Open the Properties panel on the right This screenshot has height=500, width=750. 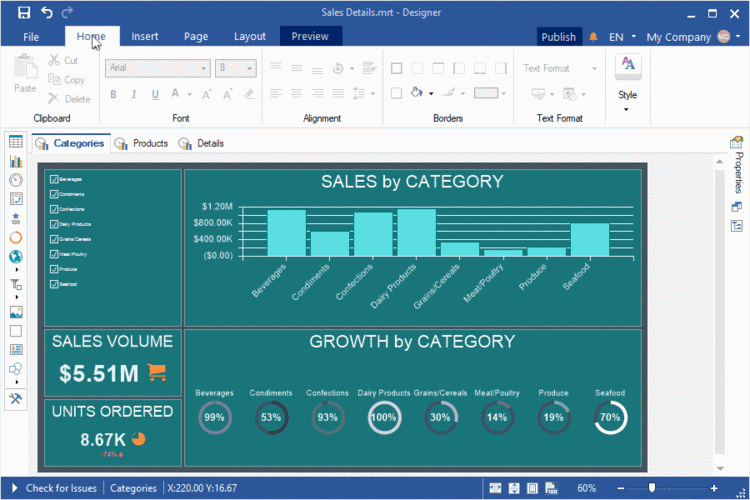pos(737,165)
